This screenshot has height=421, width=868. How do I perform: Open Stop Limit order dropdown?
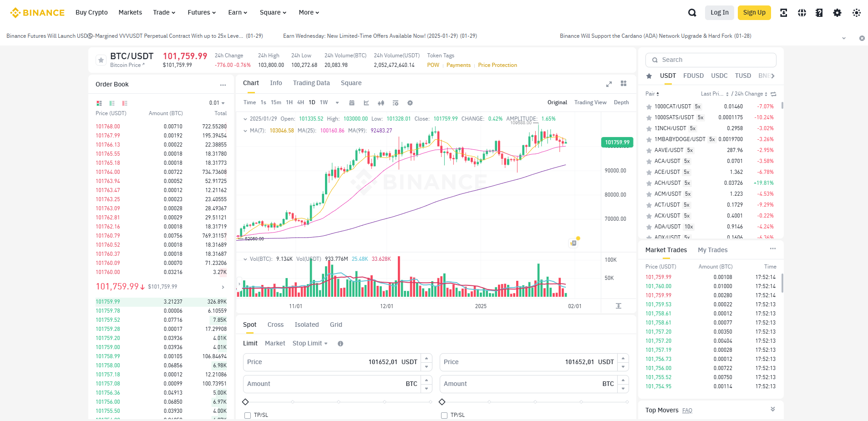[310, 343]
